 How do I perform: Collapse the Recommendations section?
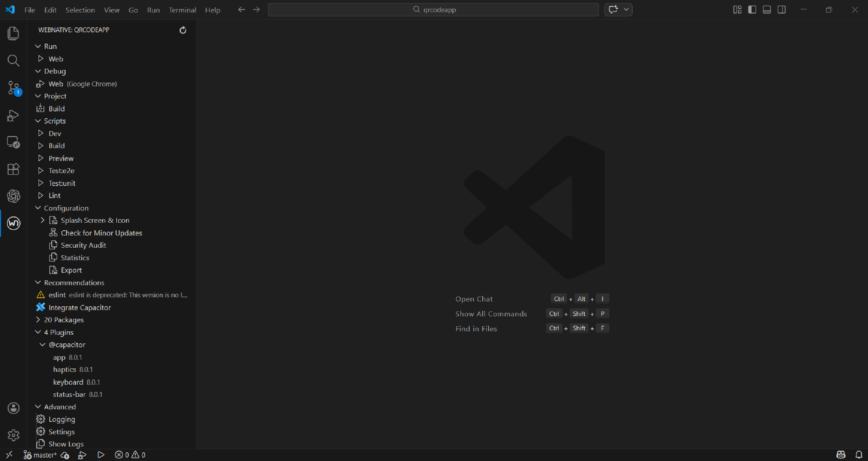(38, 283)
